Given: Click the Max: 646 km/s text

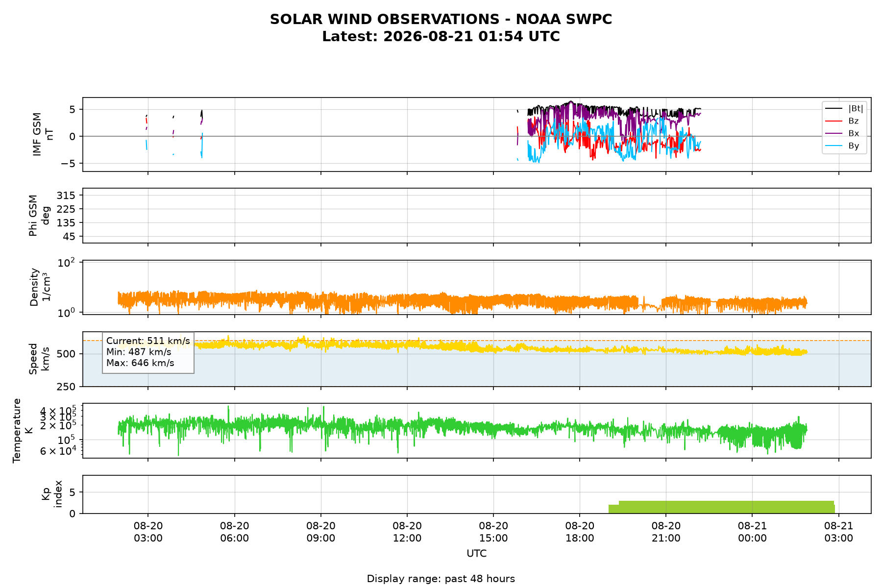Looking at the screenshot, I should 140,363.
